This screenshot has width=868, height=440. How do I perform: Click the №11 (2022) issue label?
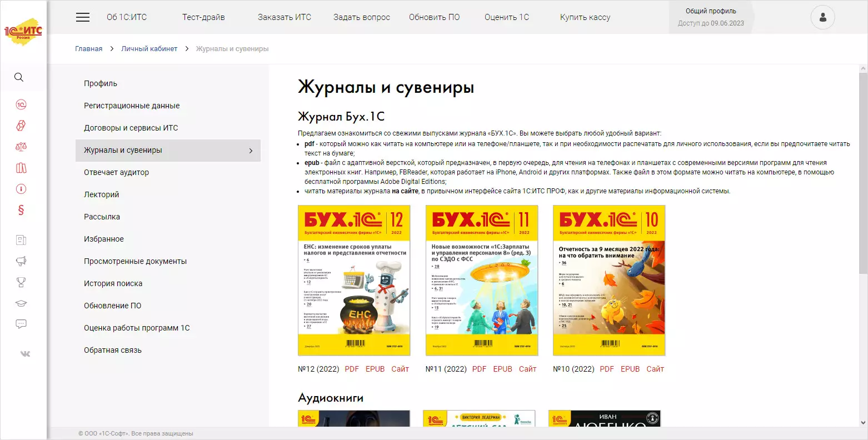446,369
